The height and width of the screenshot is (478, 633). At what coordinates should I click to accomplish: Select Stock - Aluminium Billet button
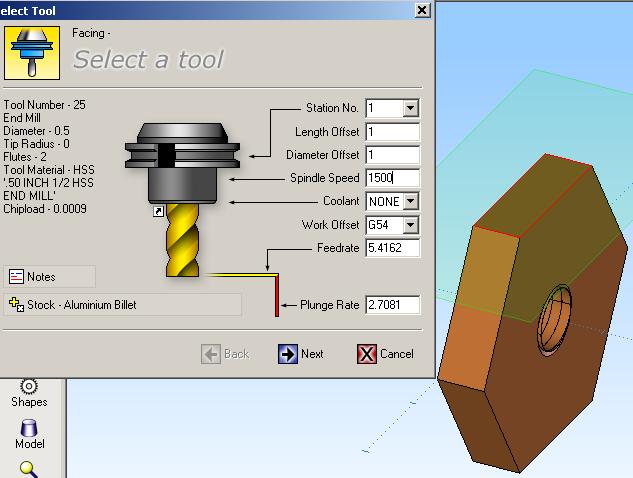click(x=122, y=304)
